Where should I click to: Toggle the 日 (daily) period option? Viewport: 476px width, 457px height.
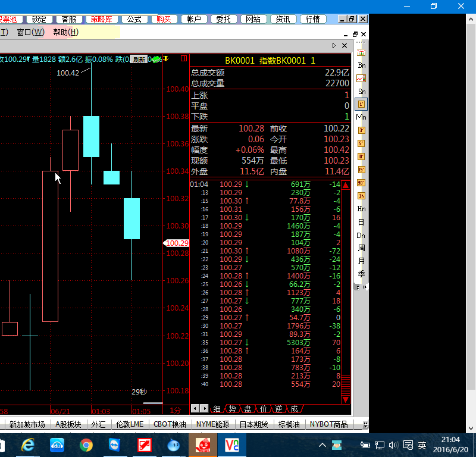point(361,222)
